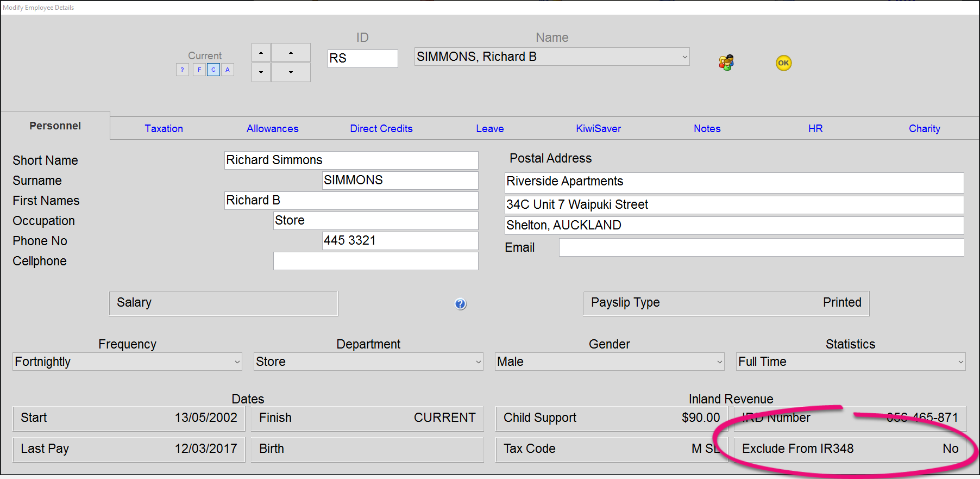Screen dimensions: 980x479
Task: Open the HR tab
Action: [x=815, y=128]
